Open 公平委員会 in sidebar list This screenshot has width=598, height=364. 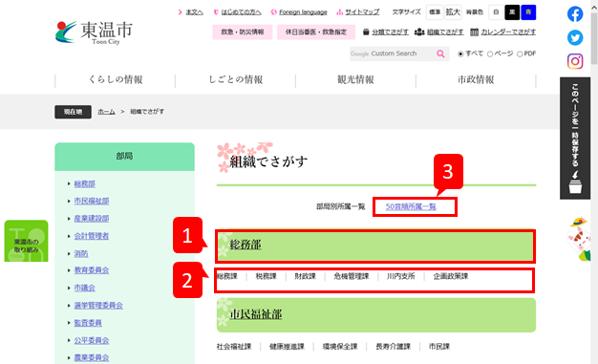tap(92, 340)
